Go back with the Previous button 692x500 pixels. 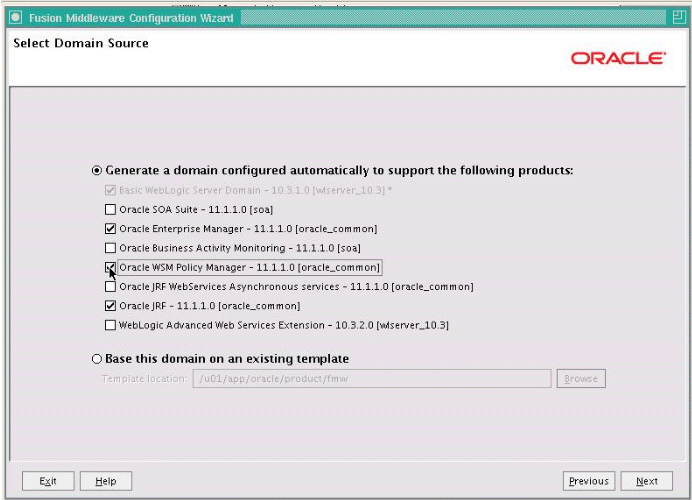pyautogui.click(x=589, y=481)
